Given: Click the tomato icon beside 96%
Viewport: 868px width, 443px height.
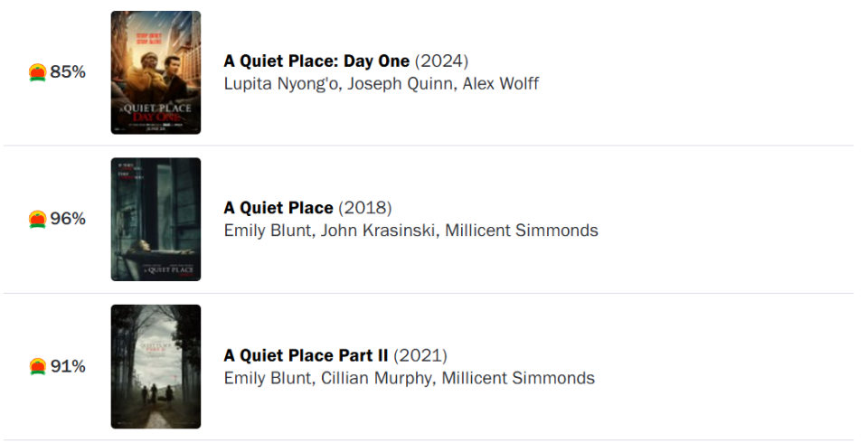Looking at the screenshot, I should tap(38, 220).
